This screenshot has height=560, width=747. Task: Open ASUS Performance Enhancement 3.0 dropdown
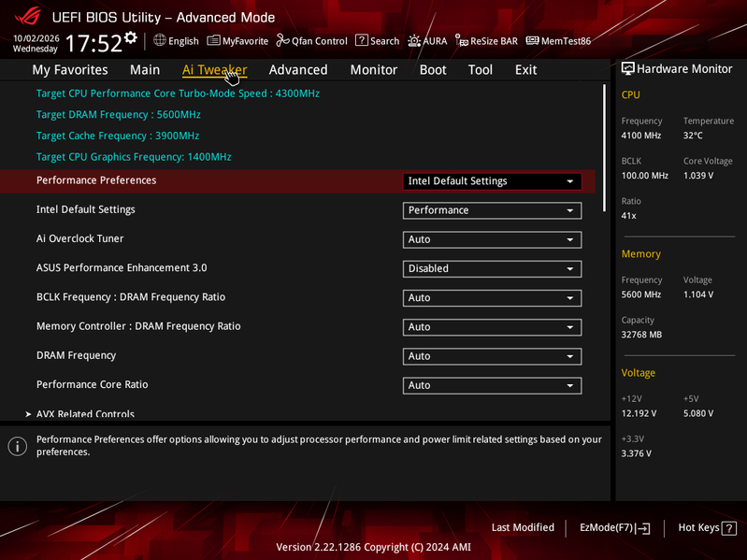(x=492, y=268)
